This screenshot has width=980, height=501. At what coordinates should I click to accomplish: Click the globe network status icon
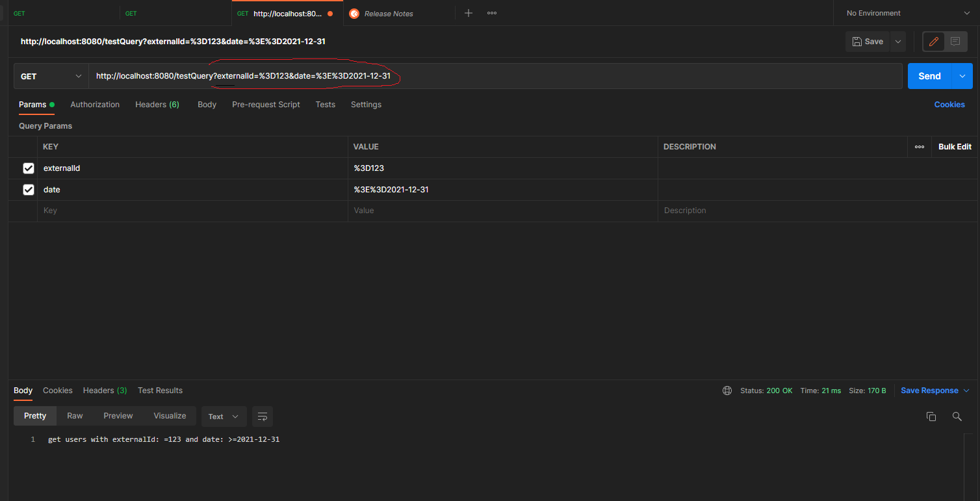click(x=727, y=391)
